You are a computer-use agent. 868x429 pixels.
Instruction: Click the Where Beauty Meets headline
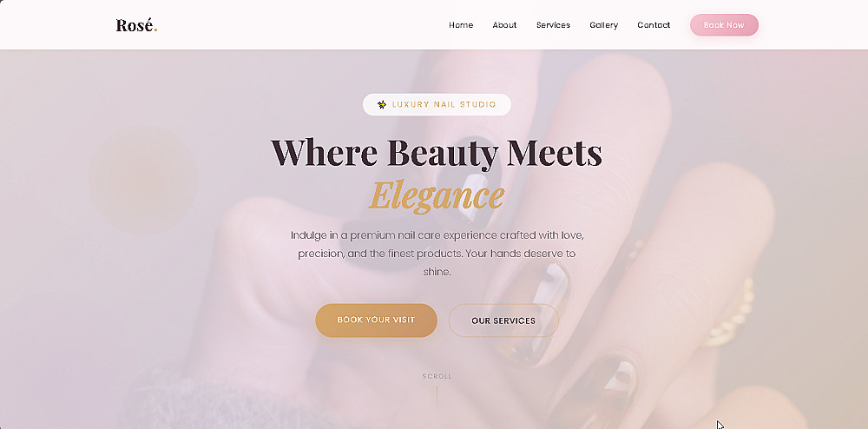coord(437,152)
